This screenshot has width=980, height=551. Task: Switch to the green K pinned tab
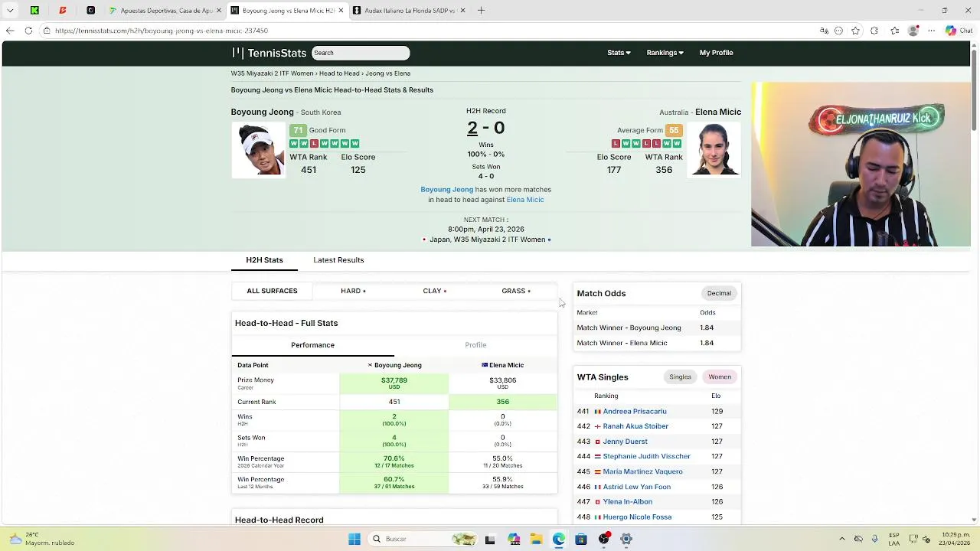[34, 11]
